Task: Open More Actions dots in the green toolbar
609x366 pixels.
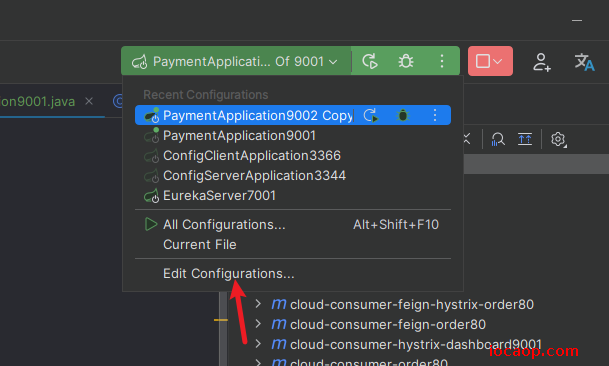Action: point(442,61)
